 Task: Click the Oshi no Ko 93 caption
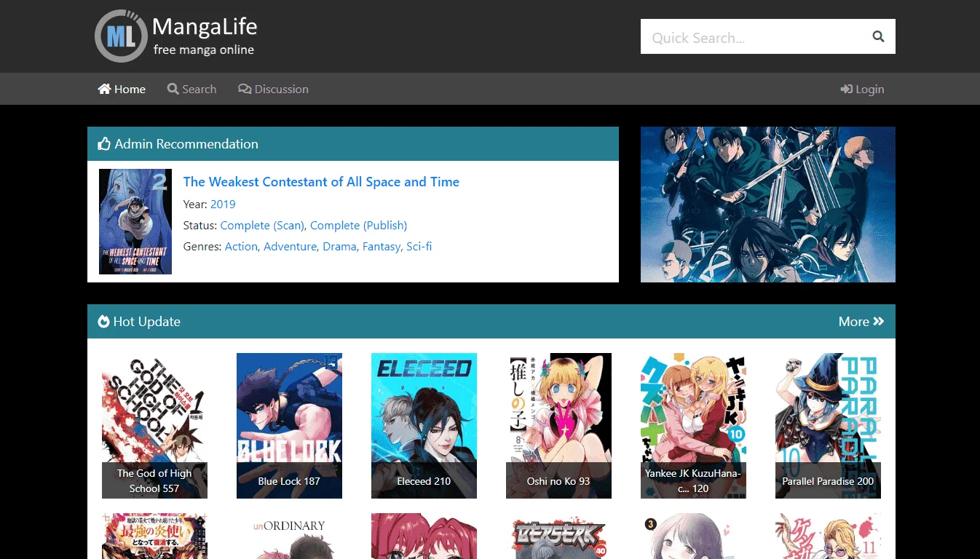pyautogui.click(x=558, y=480)
